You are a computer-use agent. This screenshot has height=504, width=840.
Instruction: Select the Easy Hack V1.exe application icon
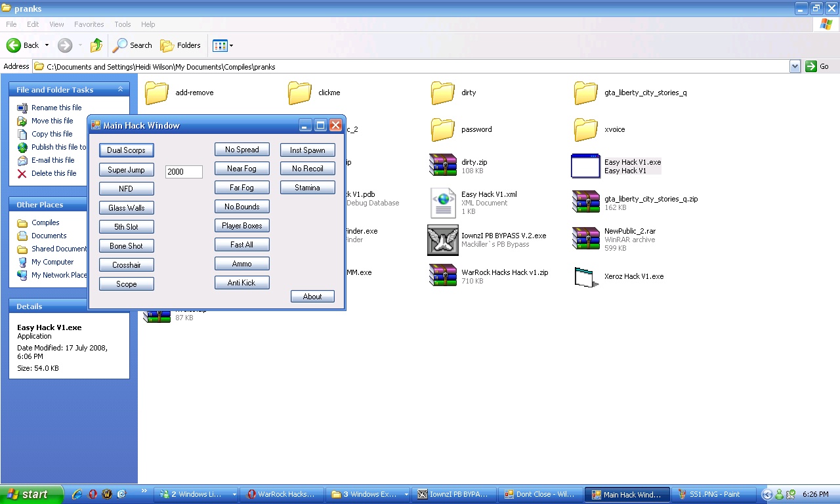[x=586, y=166]
